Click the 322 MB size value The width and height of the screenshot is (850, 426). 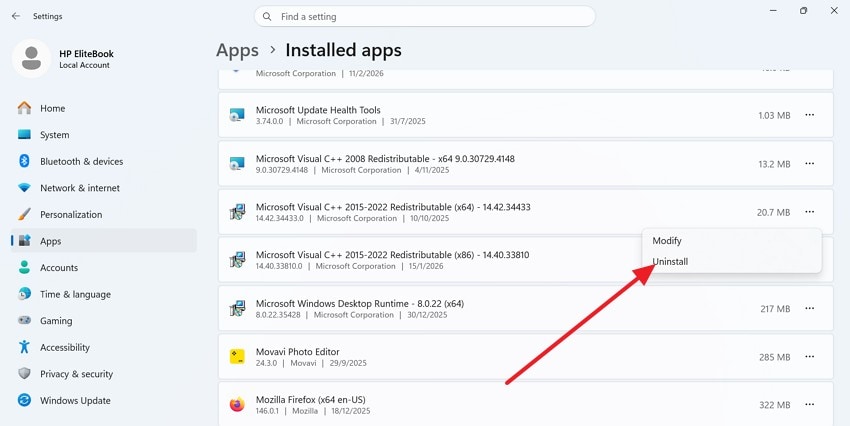pyautogui.click(x=775, y=405)
